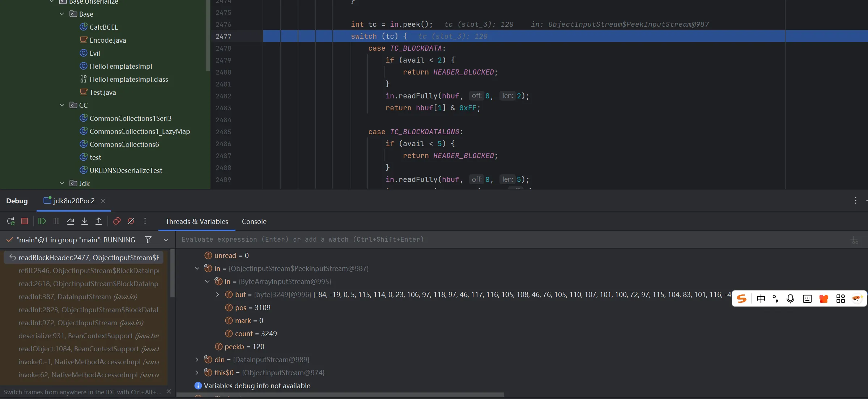Click the microphone icon in the Sogou input bar
Screen dimensions: 868x399
(x=790, y=298)
